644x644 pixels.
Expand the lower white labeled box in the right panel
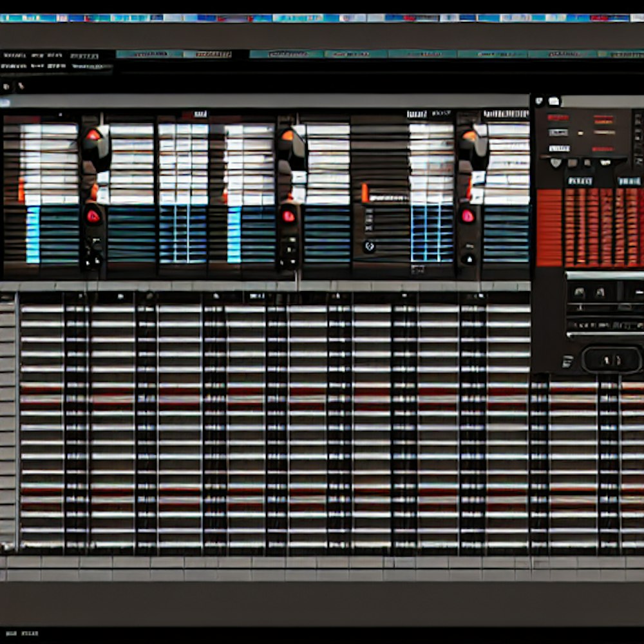(558, 147)
